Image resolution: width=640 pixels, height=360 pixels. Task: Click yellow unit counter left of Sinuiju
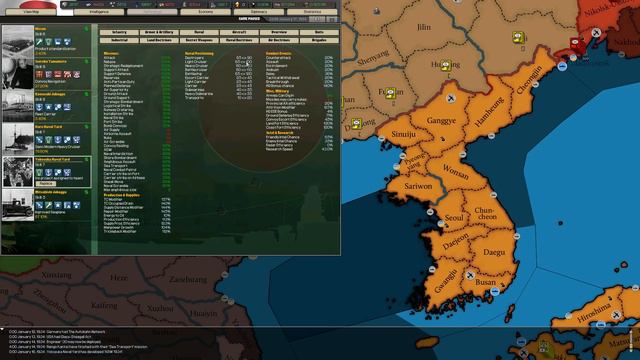(x=357, y=123)
